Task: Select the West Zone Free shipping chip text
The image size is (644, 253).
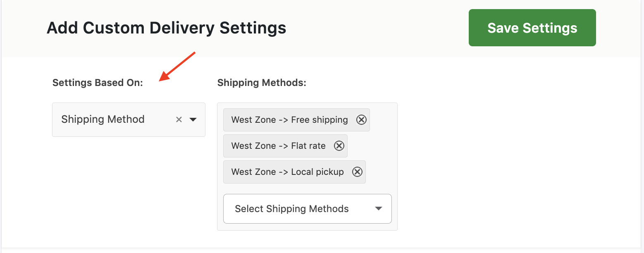Action: 289,120
